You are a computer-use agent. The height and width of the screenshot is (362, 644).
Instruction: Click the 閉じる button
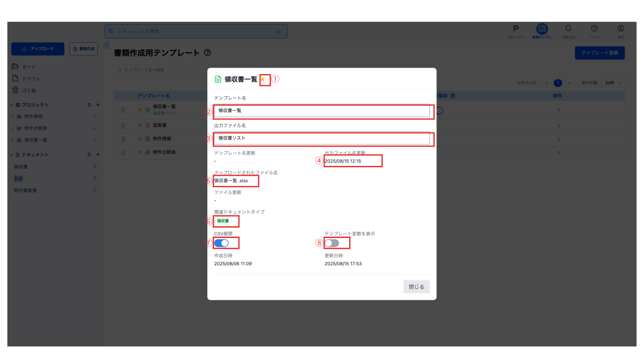[x=416, y=287]
